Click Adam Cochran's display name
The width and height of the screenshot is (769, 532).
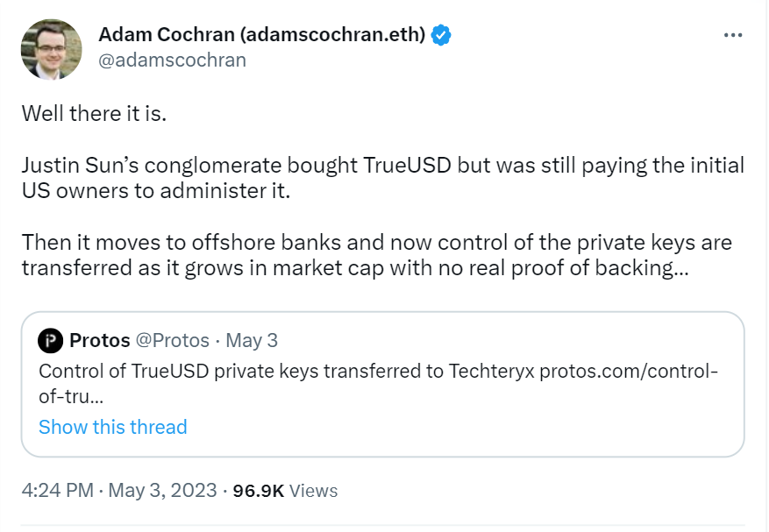tap(262, 35)
